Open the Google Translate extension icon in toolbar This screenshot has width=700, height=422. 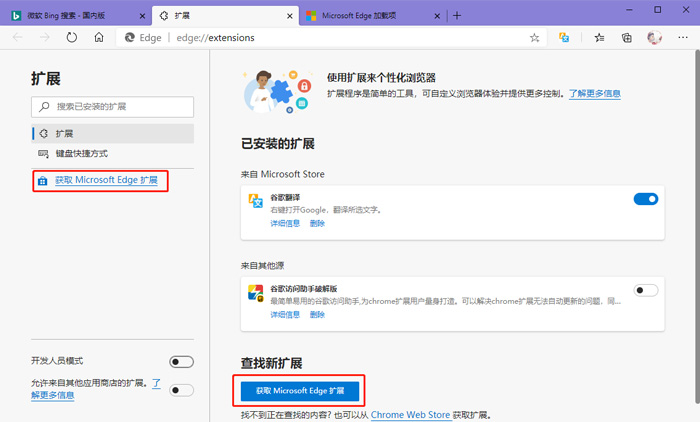pyautogui.click(x=565, y=37)
